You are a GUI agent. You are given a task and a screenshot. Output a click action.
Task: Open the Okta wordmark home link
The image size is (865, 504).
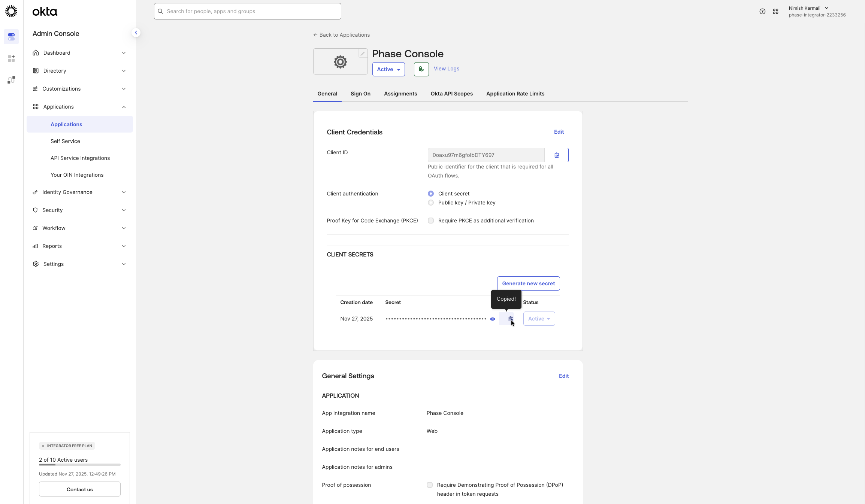[x=45, y=12]
